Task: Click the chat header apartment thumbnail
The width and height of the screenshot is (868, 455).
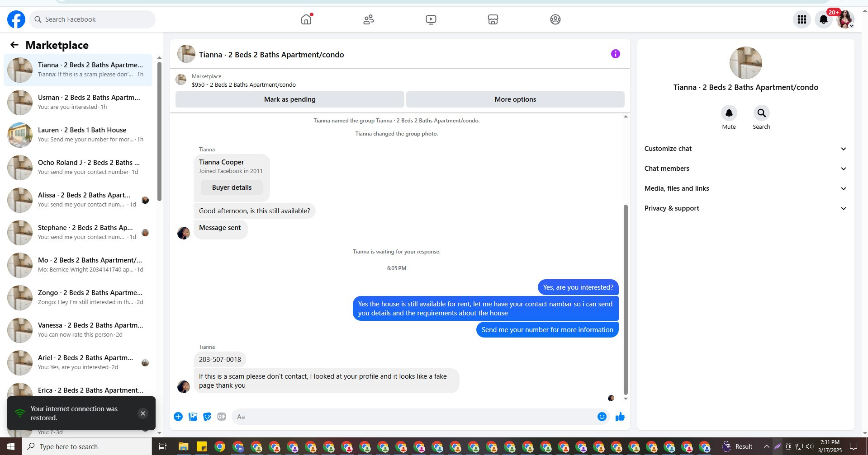Action: (186, 54)
